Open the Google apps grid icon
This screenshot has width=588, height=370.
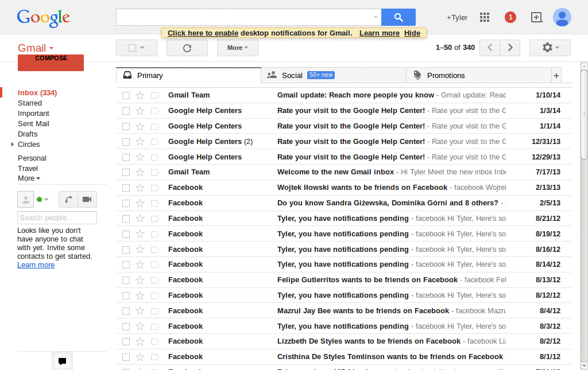coord(485,17)
